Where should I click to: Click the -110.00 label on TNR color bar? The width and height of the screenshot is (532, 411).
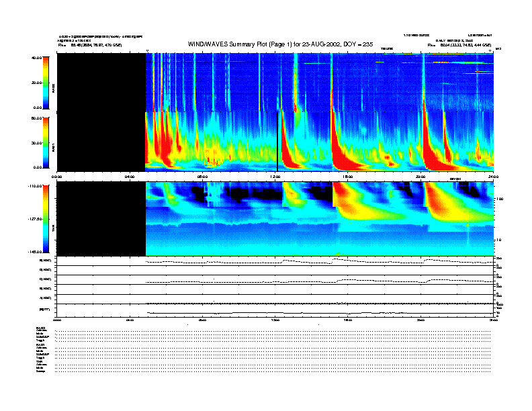coord(36,186)
